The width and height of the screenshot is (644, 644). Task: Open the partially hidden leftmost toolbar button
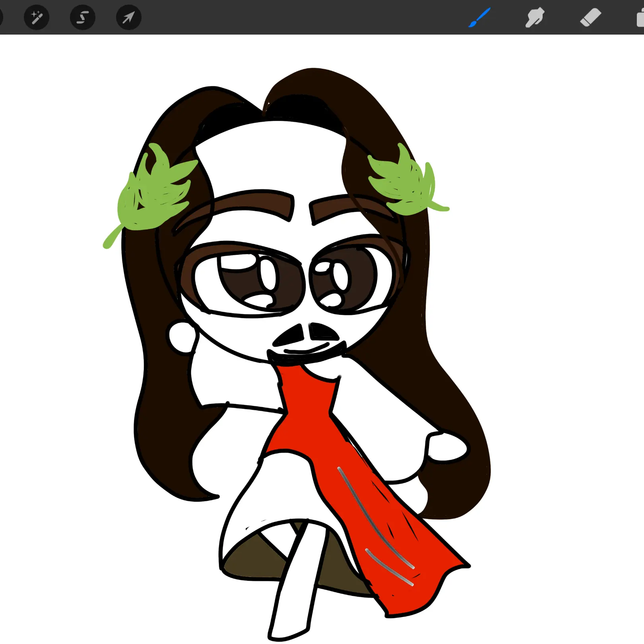point(1,17)
